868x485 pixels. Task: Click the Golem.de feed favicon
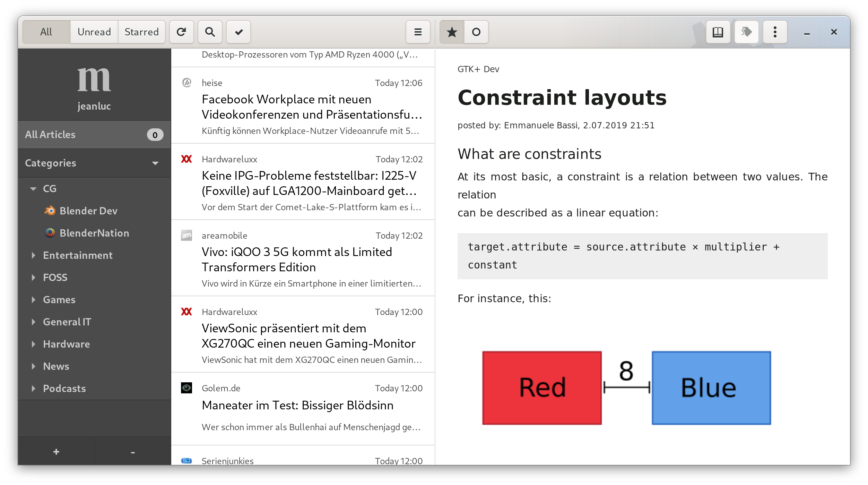(186, 388)
